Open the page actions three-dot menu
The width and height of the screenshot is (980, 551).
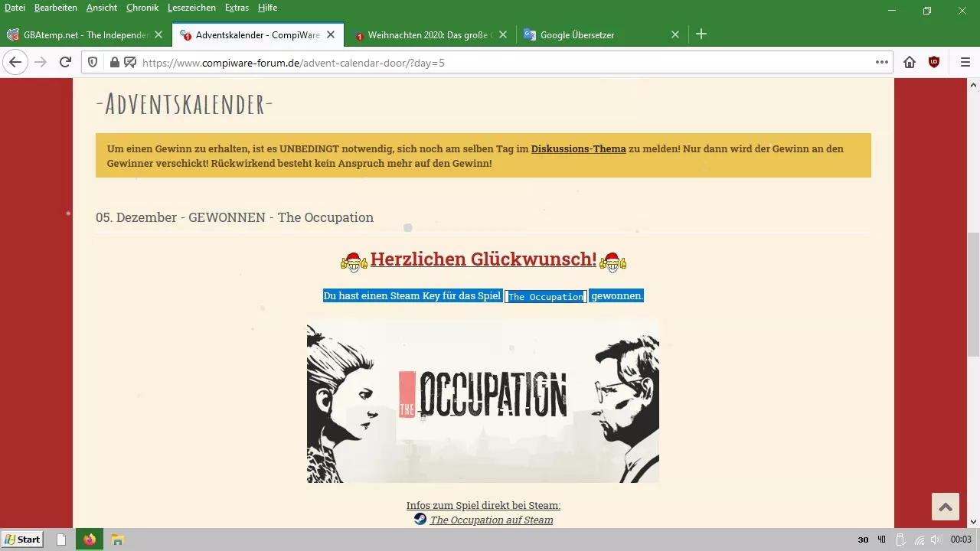pos(882,62)
